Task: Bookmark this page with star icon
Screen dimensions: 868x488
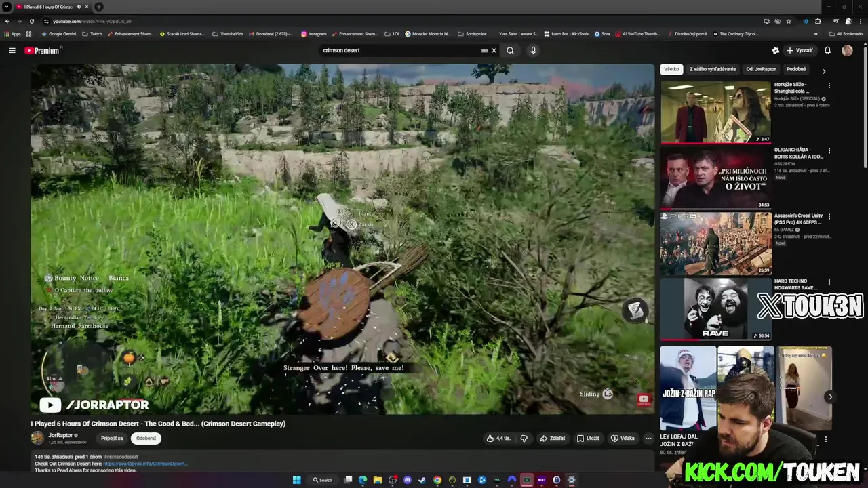Action: pyautogui.click(x=789, y=21)
